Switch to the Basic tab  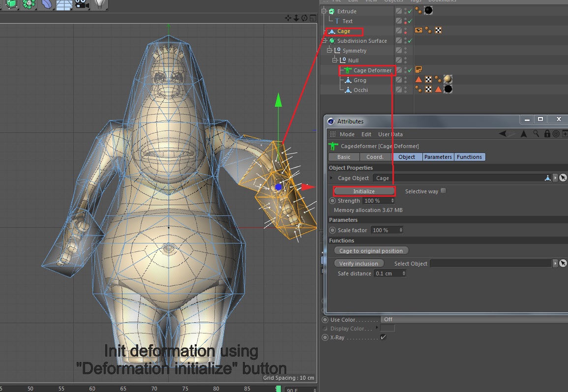pyautogui.click(x=344, y=157)
